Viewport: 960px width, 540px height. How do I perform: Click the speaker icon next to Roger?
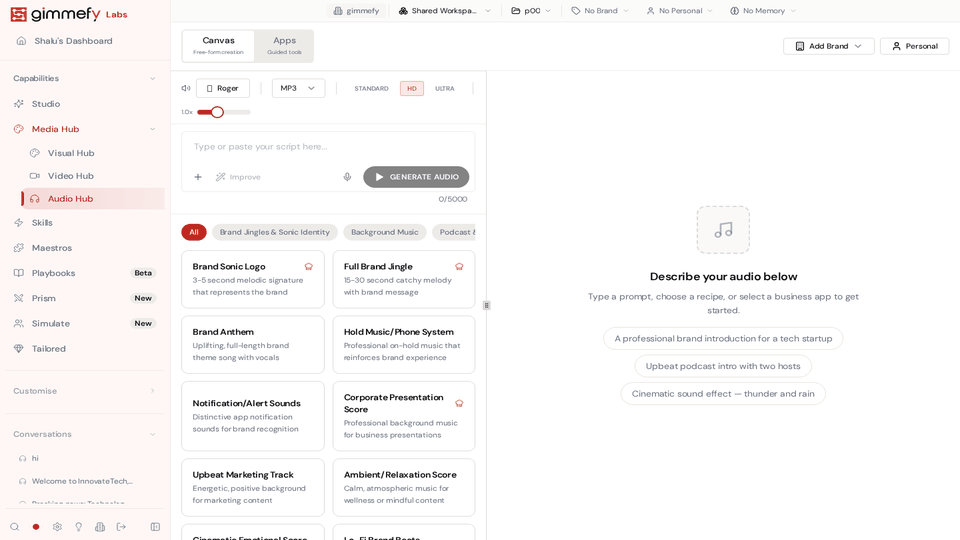pyautogui.click(x=186, y=88)
